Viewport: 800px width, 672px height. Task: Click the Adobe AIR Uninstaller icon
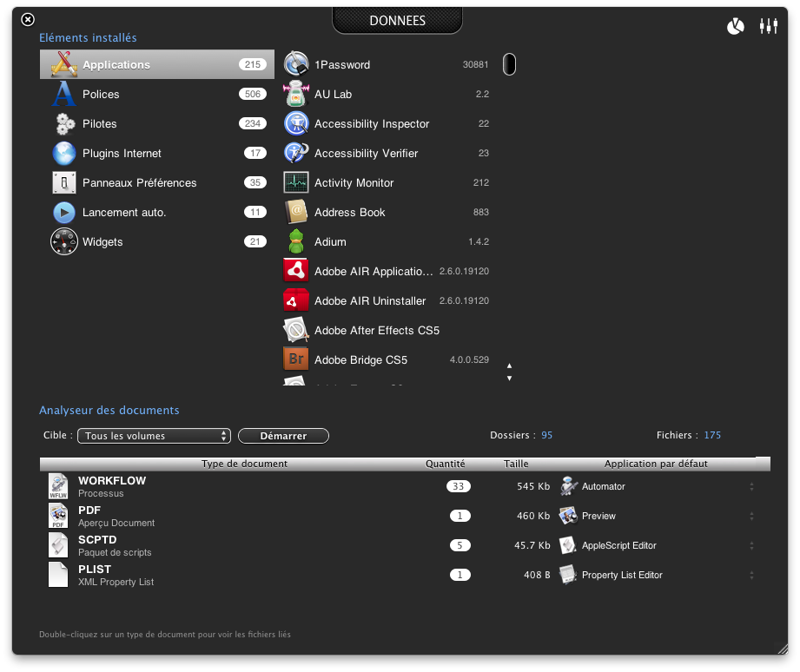pyautogui.click(x=296, y=300)
